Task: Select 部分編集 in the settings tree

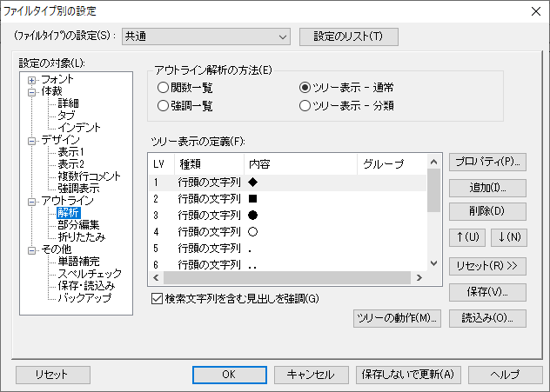Action: (78, 225)
